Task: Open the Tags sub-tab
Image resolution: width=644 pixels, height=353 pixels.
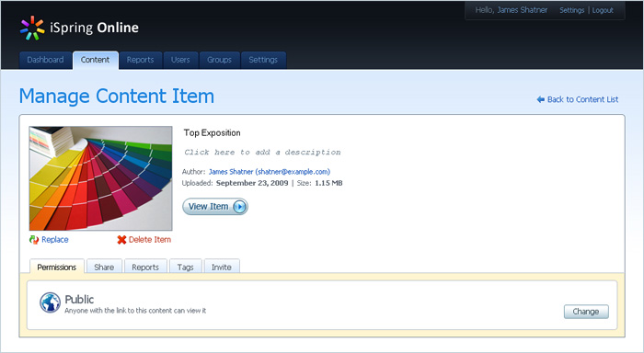Action: pyautogui.click(x=185, y=267)
